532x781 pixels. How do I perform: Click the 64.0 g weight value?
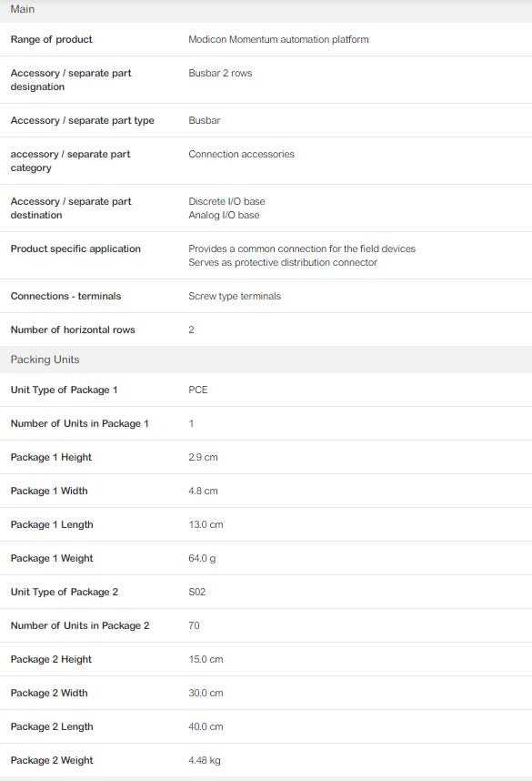click(x=202, y=558)
